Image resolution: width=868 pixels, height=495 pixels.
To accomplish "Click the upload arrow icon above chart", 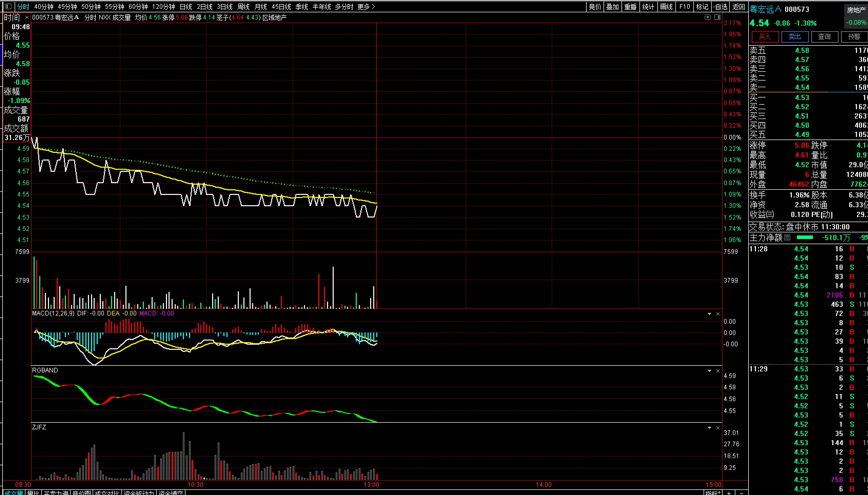I will [x=707, y=17].
